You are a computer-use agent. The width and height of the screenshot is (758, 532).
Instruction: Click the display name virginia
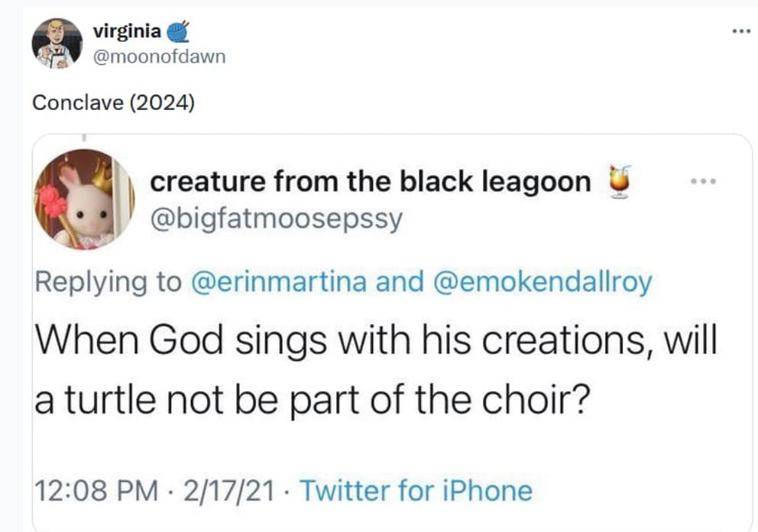(126, 31)
